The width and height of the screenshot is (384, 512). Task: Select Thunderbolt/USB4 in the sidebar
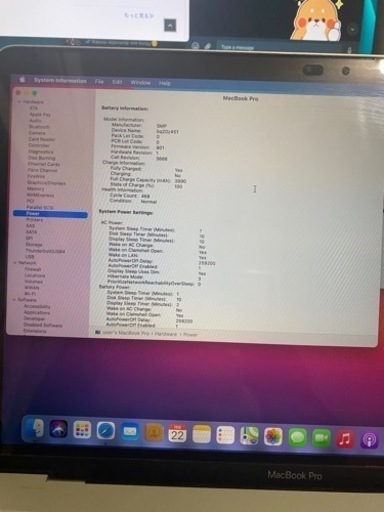[45, 251]
